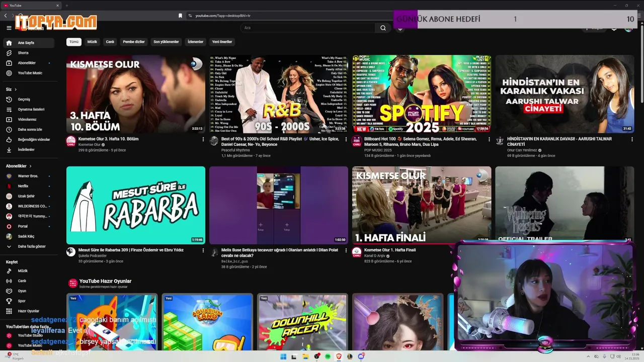The height and width of the screenshot is (362, 644).
Task: Open the Kısmetse Olur 1. Hafta Finali thumbnail
Action: (422, 205)
